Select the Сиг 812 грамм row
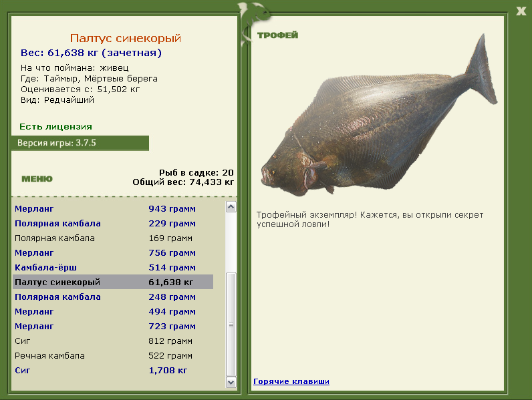This screenshot has height=400, width=532. [x=113, y=341]
